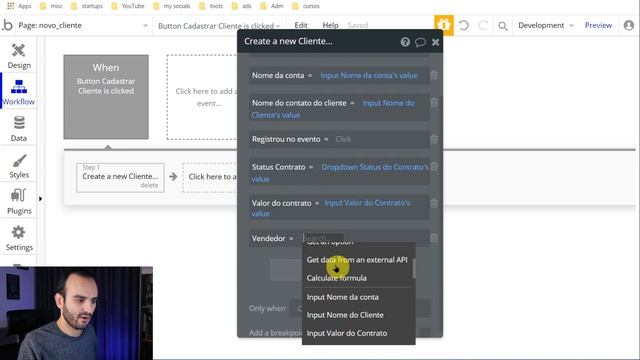The width and height of the screenshot is (640, 360).
Task: Open the Edit menu
Action: 301,25
